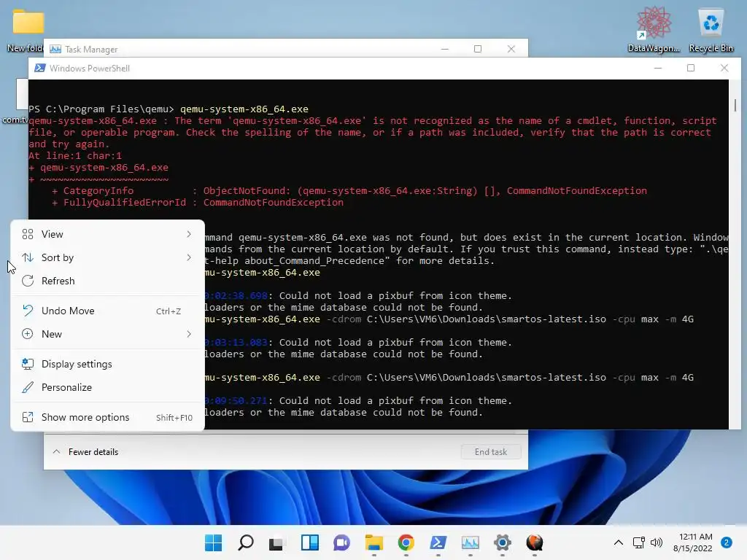Open Display settings from context menu
Screen dimensions: 747x560
click(108, 365)
